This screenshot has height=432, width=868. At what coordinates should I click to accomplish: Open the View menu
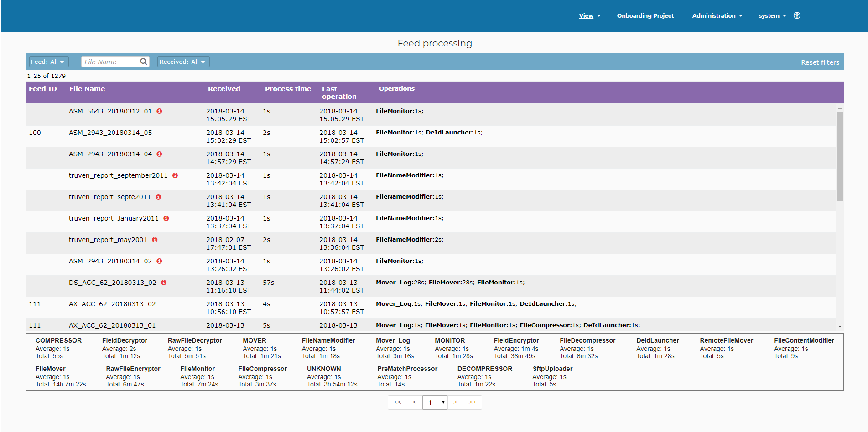click(589, 16)
